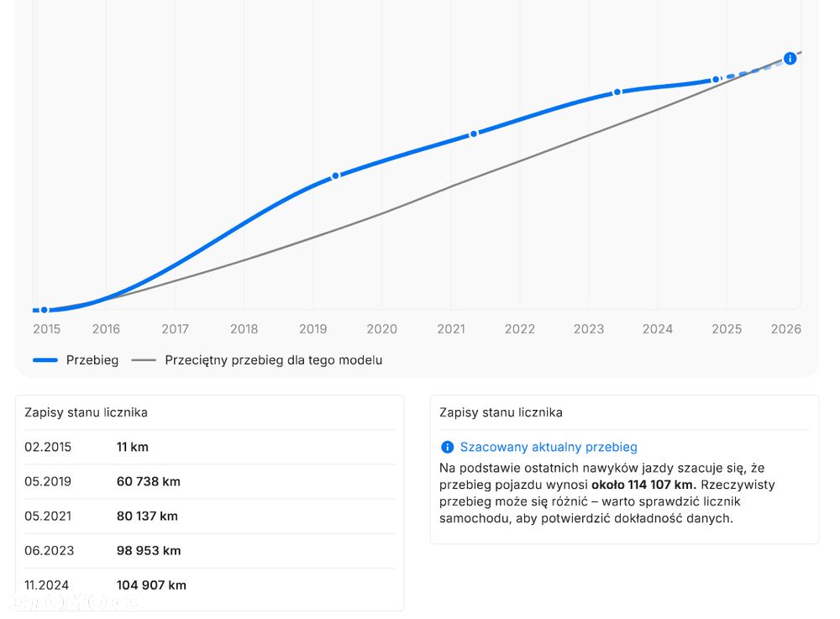Toggle the Przeciętny przebieg dla tego modelu legend
840x619 pixels.
(x=273, y=360)
